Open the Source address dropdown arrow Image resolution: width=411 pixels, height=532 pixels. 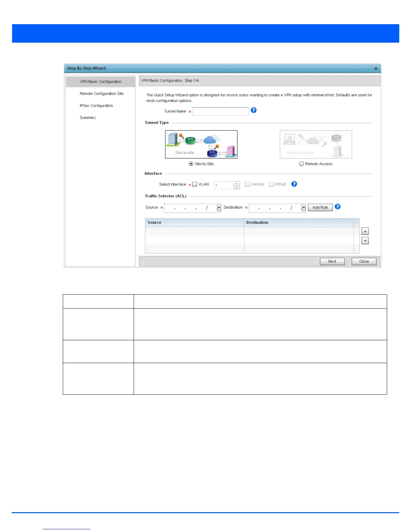point(219,208)
